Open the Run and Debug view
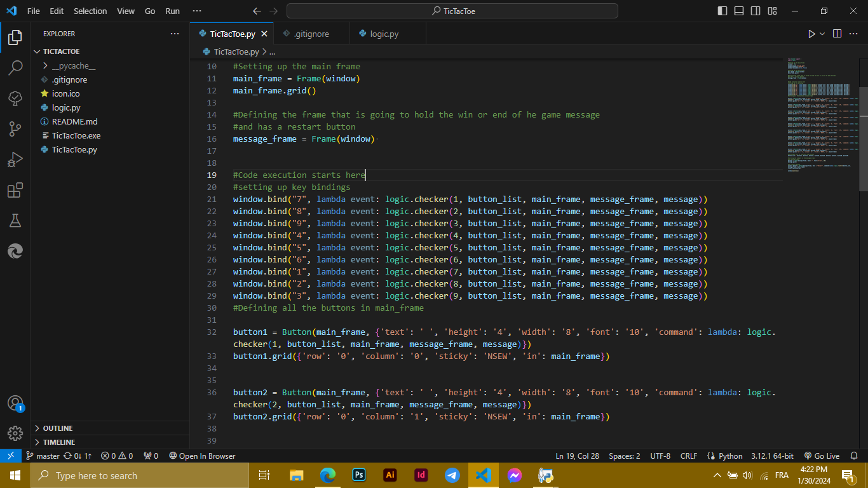868x488 pixels. pyautogui.click(x=15, y=159)
